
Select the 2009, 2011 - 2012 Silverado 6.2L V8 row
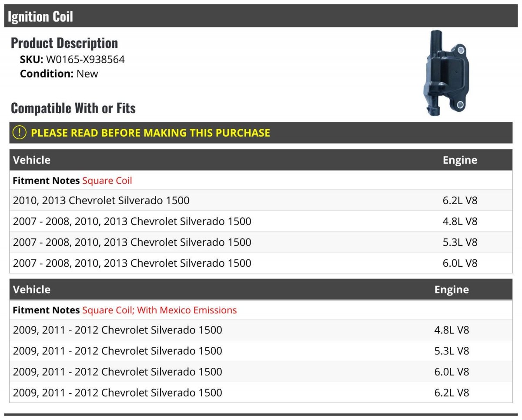pyautogui.click(x=261, y=393)
